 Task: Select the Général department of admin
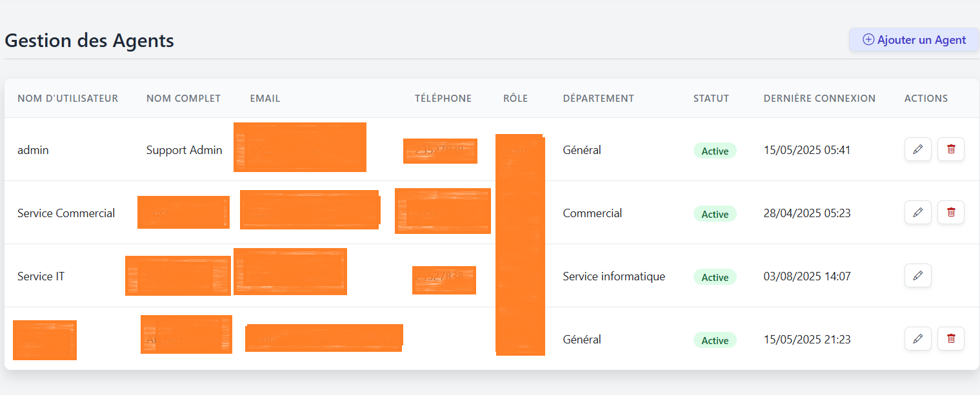(581, 149)
